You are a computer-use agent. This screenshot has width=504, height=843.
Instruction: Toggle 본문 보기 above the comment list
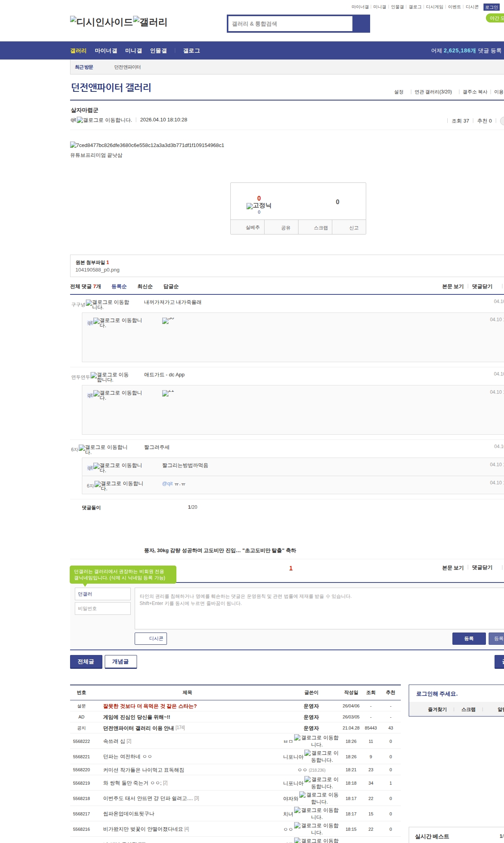[x=452, y=287]
